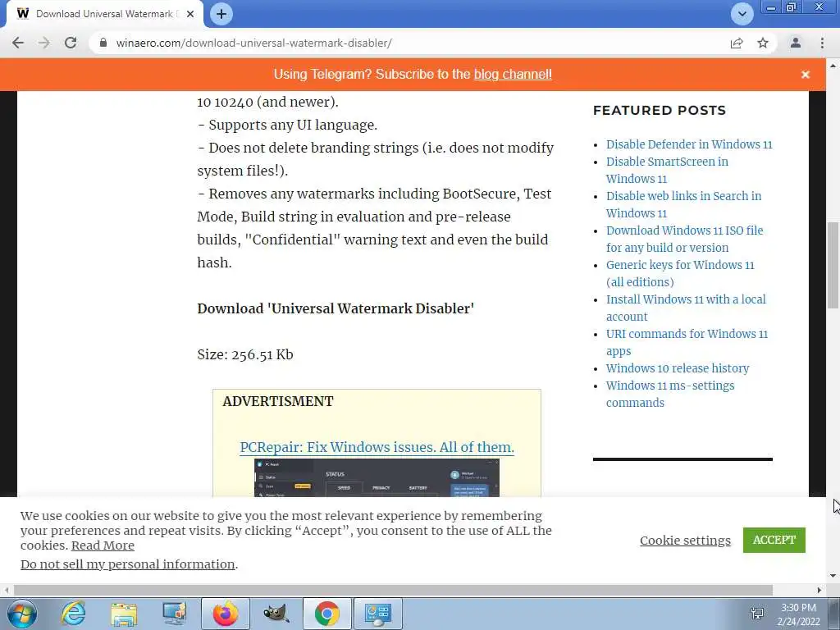Open Windows 10 release history post
Image resolution: width=840 pixels, height=630 pixels.
point(677,368)
